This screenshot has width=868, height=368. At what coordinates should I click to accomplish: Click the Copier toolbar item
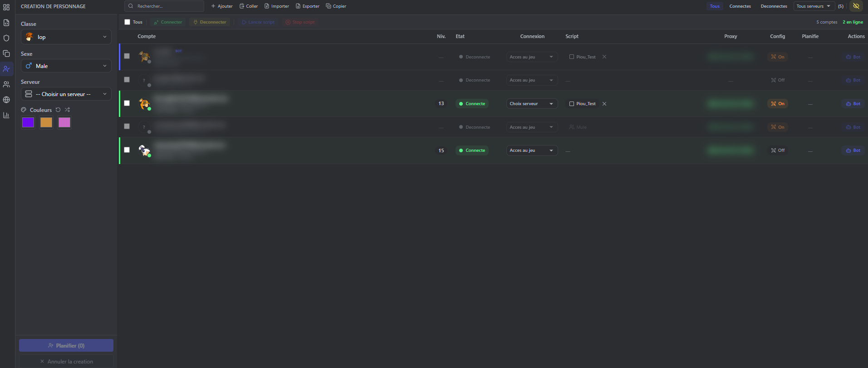[336, 6]
